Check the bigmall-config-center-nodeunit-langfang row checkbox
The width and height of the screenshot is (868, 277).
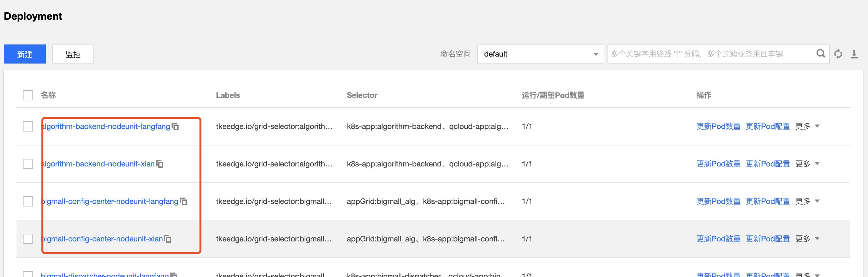[28, 201]
